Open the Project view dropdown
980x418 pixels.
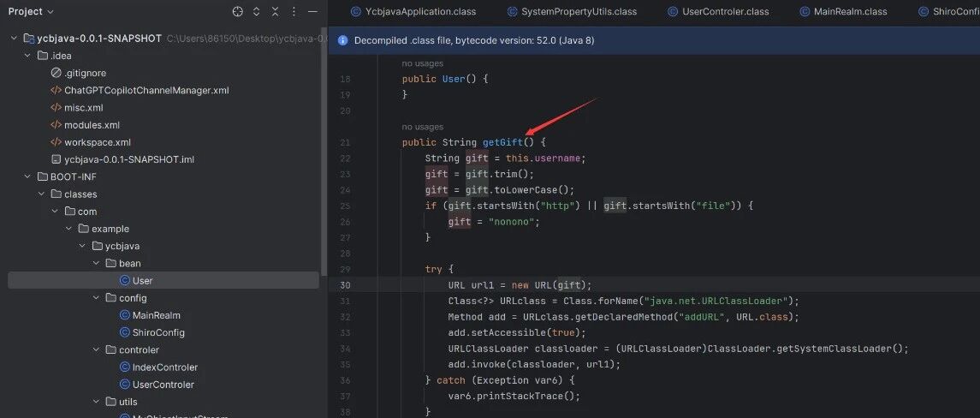[32, 11]
